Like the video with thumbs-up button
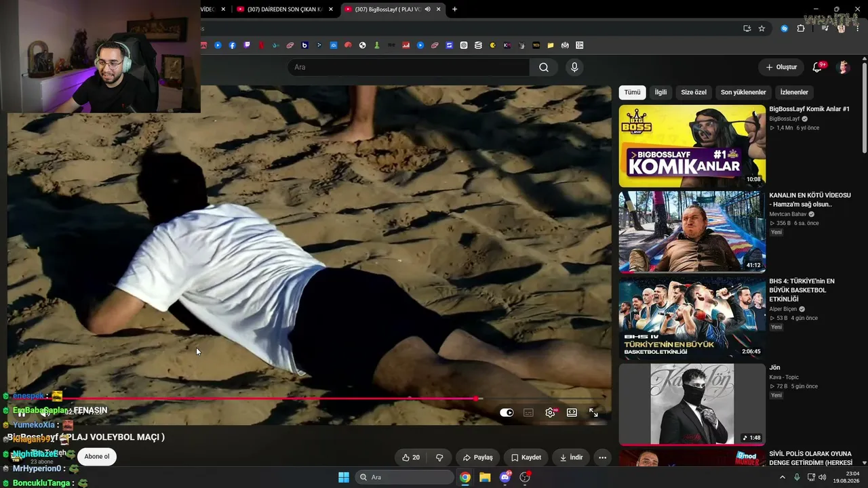Viewport: 868px width, 488px height. (x=410, y=457)
